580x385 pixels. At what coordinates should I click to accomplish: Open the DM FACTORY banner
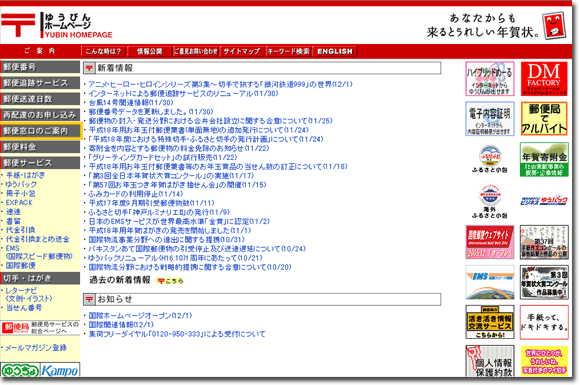544,79
